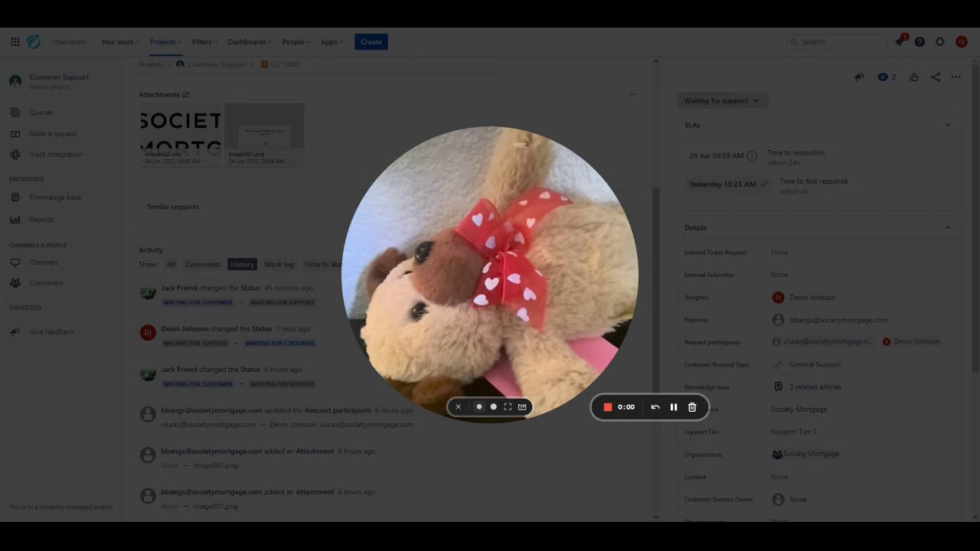Open the Give feedback sidebar link
This screenshot has height=551, width=980.
(x=52, y=332)
